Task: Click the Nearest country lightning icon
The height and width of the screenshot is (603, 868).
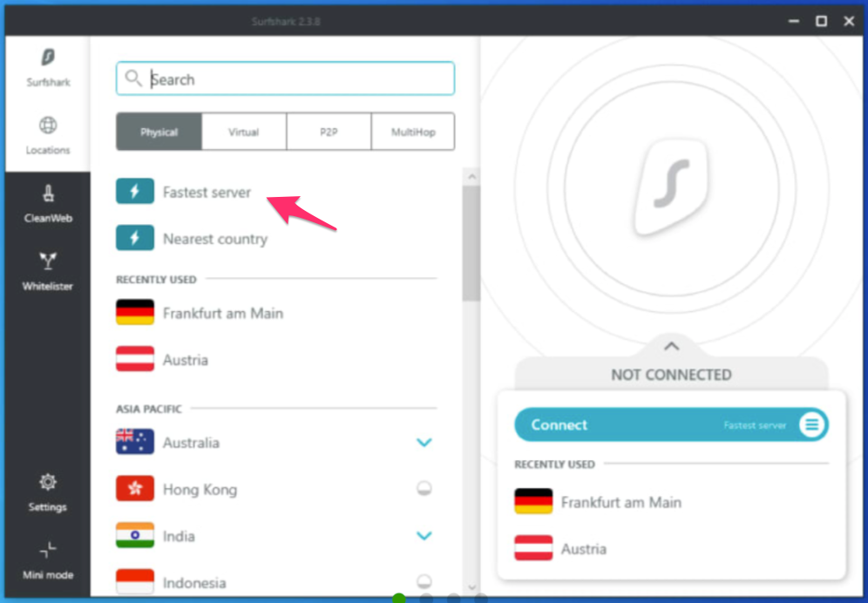Action: coord(135,239)
